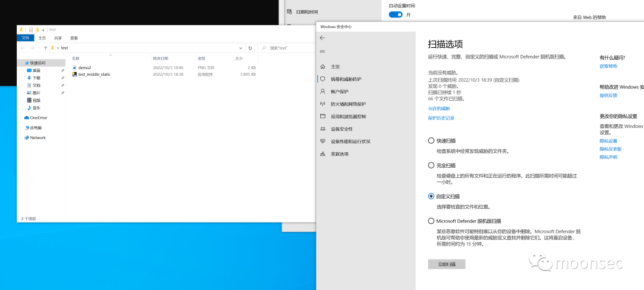Click the shield icon for 病毒和威胁防护

[x=323, y=79]
